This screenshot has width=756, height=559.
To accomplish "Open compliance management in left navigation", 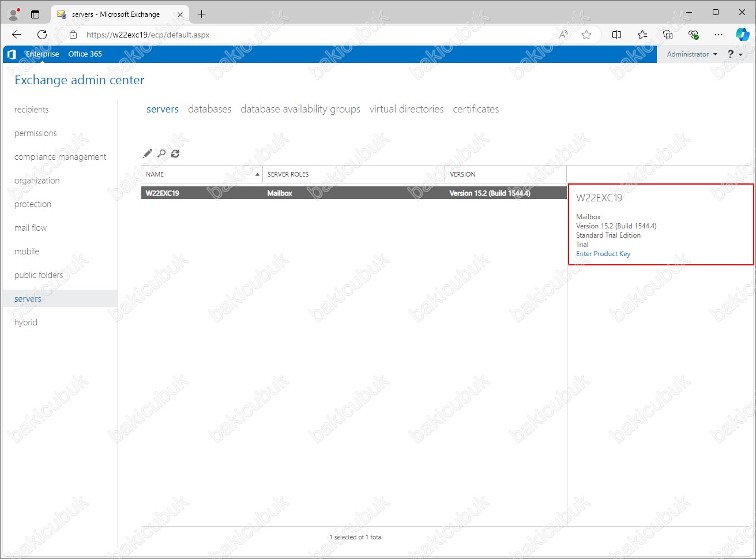I will pos(61,157).
